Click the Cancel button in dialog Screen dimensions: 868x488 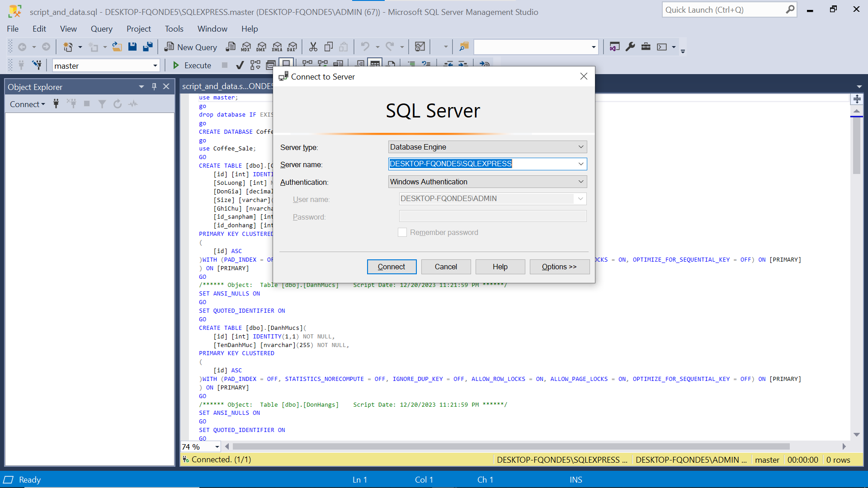pos(446,267)
